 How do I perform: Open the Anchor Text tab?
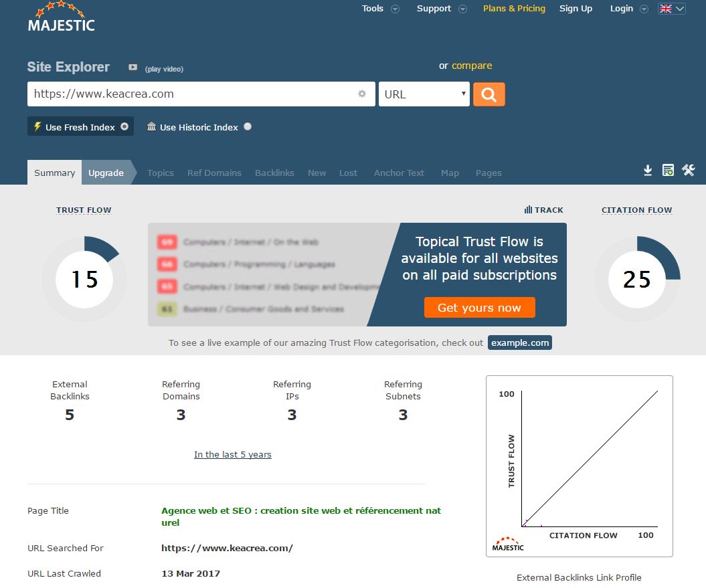tap(399, 173)
